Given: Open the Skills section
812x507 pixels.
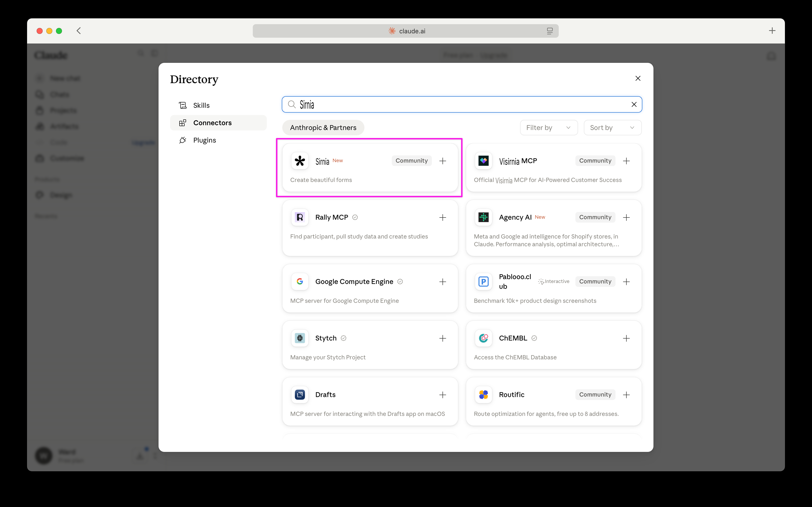Looking at the screenshot, I should tap(218, 105).
